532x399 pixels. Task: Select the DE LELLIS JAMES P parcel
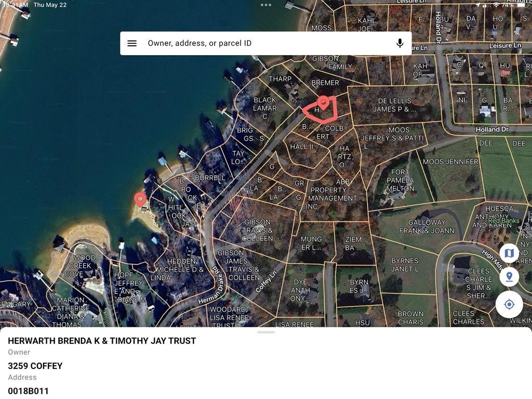pos(395,105)
